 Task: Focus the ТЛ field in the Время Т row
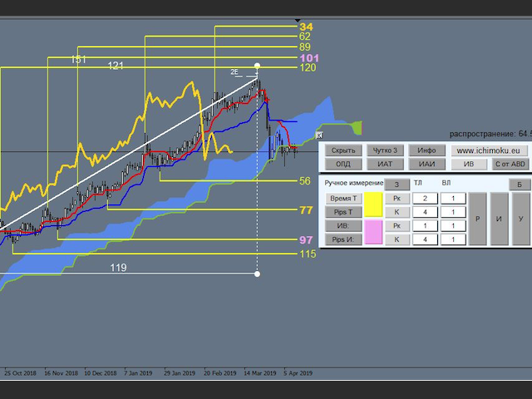(425, 199)
